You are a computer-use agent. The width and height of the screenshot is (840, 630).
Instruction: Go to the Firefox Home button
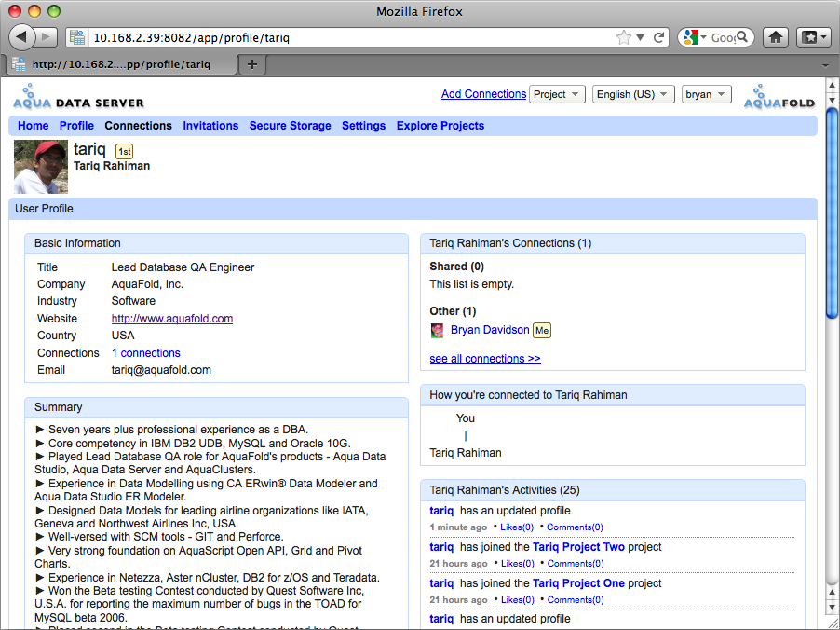coord(775,37)
